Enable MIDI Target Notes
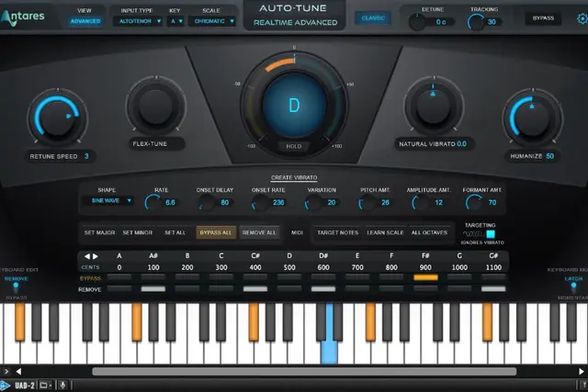Screen dimensions: 588x392 tap(337, 233)
